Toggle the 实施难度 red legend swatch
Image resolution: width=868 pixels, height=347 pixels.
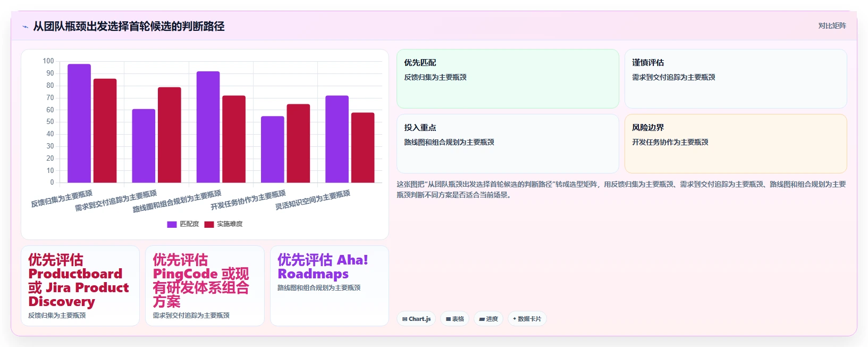point(209,225)
